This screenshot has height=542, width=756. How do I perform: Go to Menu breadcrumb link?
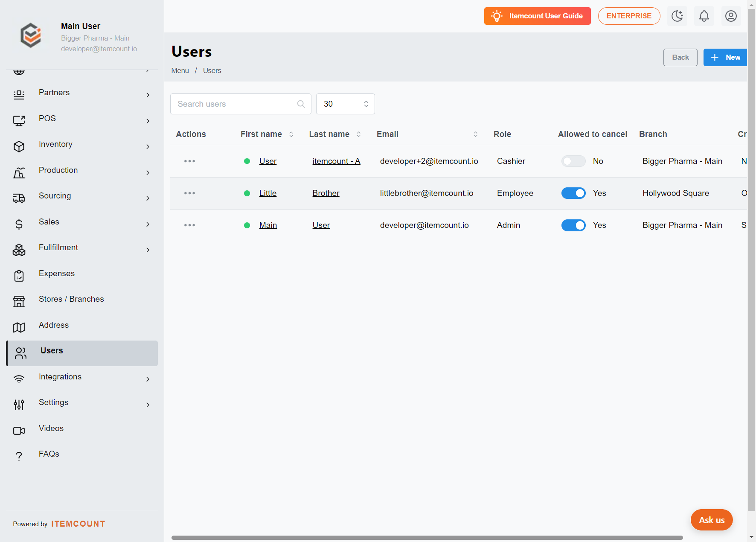180,71
